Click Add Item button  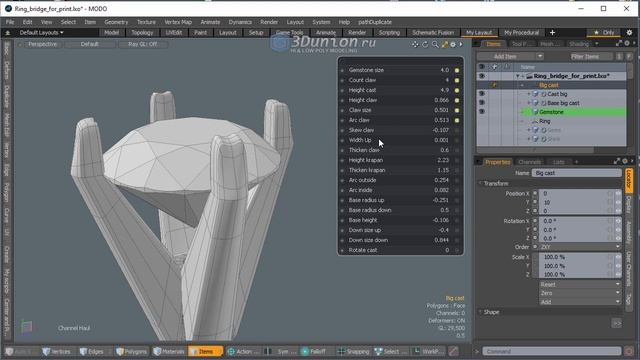pyautogui.click(x=505, y=56)
